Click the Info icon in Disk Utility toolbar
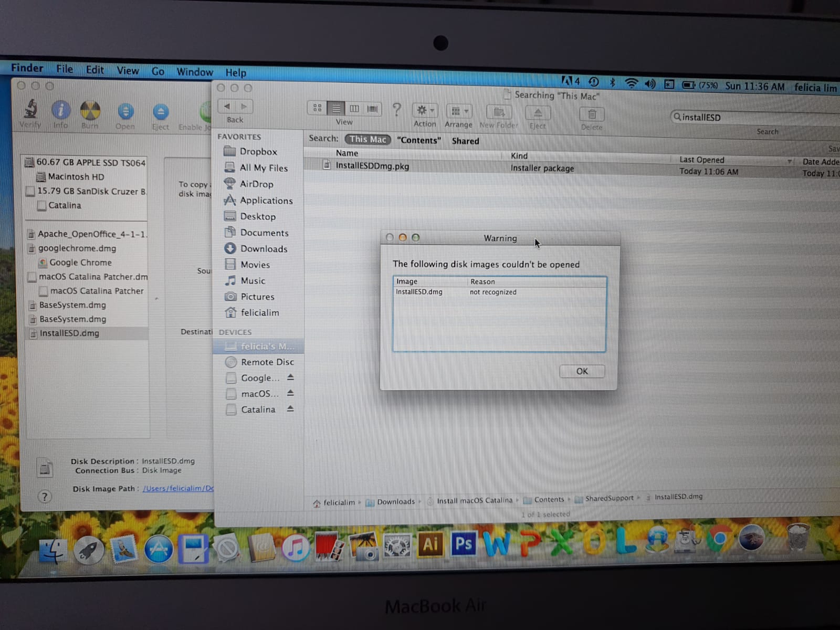The height and width of the screenshot is (630, 840). coord(61,110)
